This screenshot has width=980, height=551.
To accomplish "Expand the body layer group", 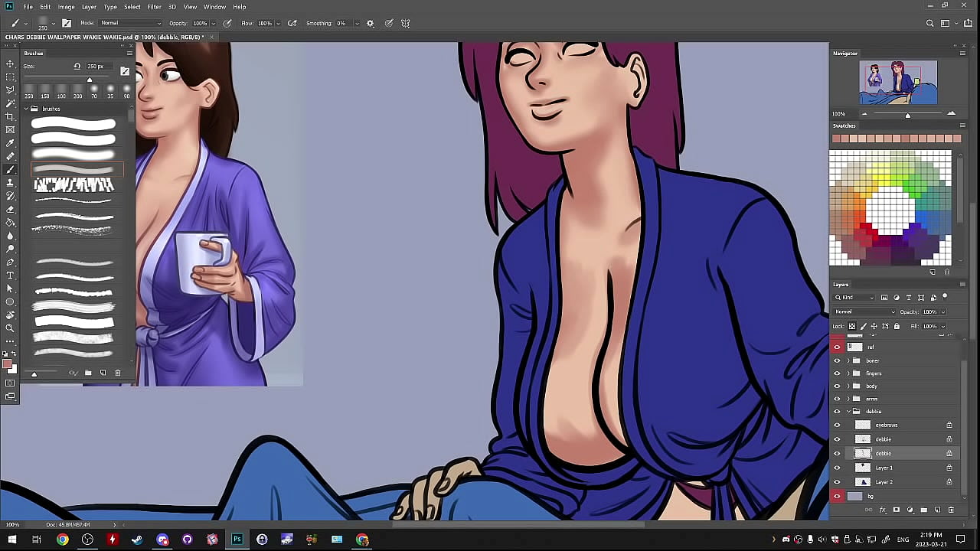I will tap(848, 386).
